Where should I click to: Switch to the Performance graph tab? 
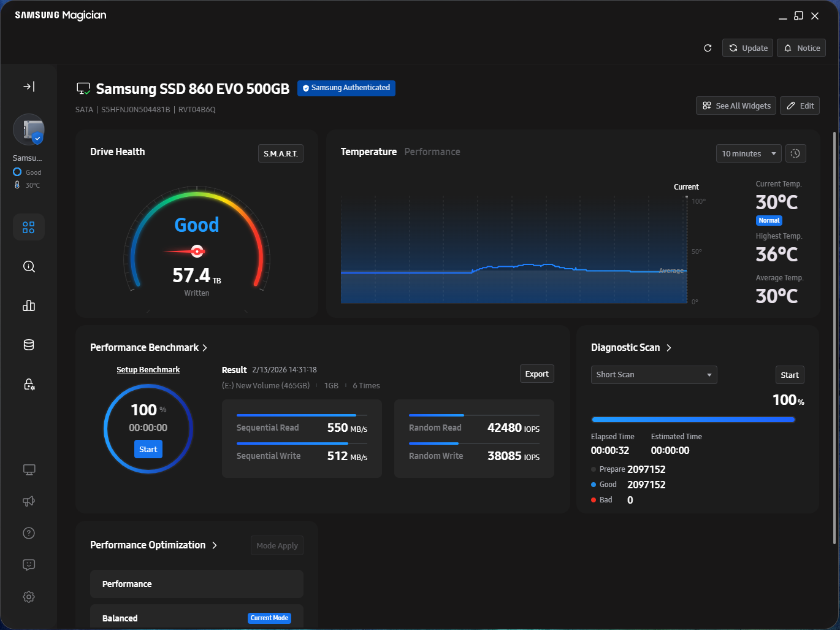pyautogui.click(x=432, y=152)
